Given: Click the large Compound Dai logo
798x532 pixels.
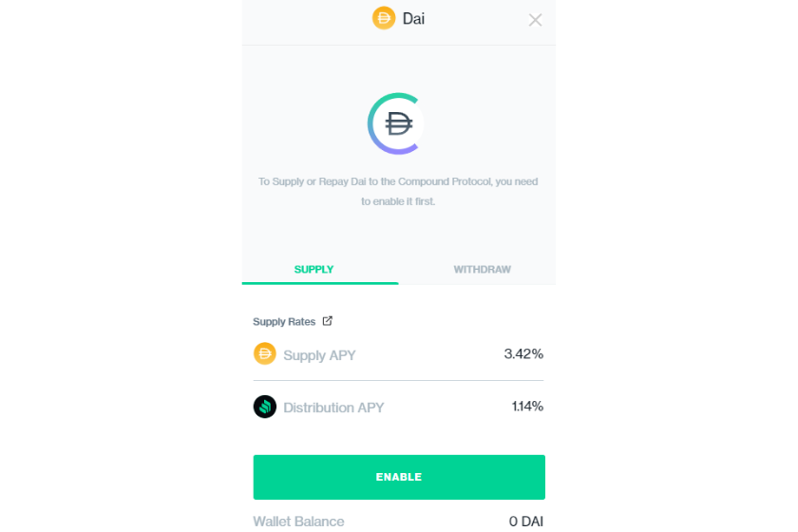Looking at the screenshot, I should 396,123.
